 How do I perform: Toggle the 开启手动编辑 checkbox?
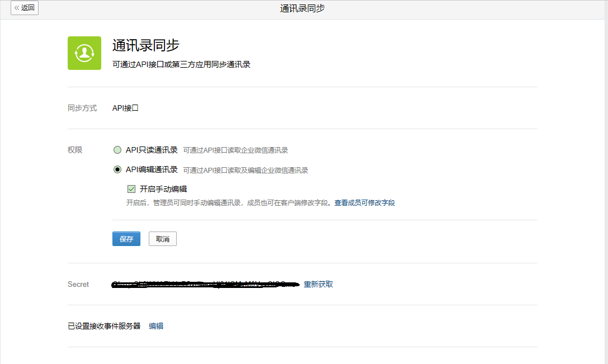pos(131,189)
